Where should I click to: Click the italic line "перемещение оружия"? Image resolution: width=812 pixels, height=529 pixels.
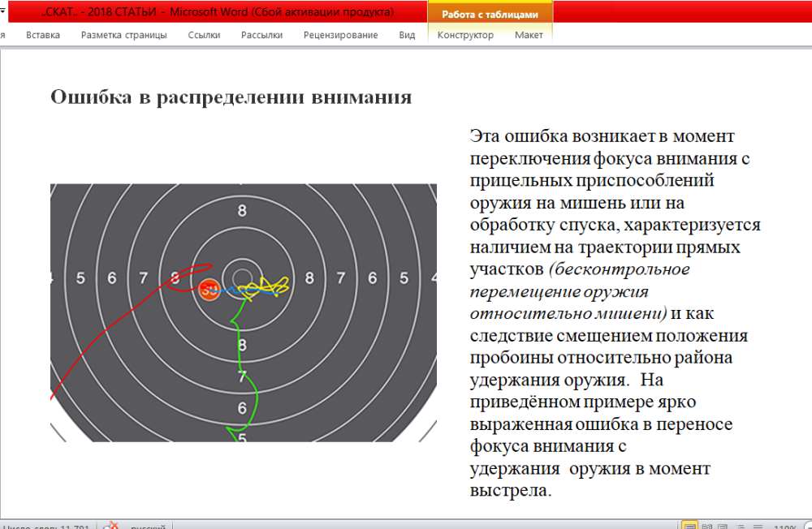(559, 292)
